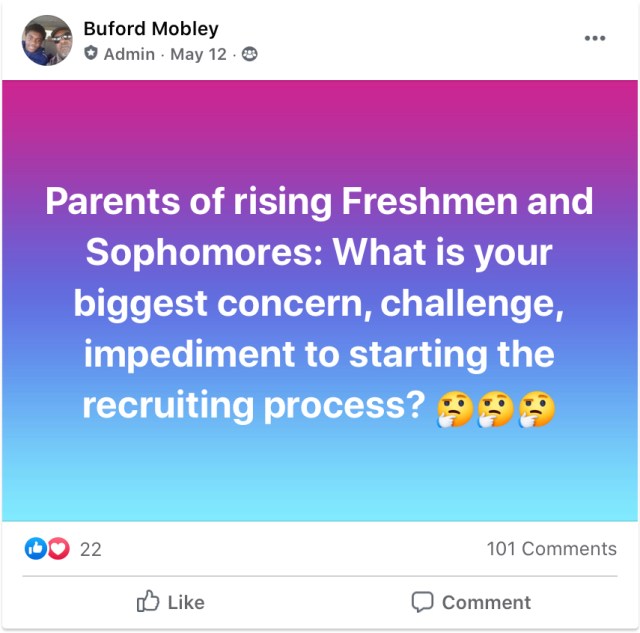Like this post
Screen dimensions: 640x633
coord(171,602)
